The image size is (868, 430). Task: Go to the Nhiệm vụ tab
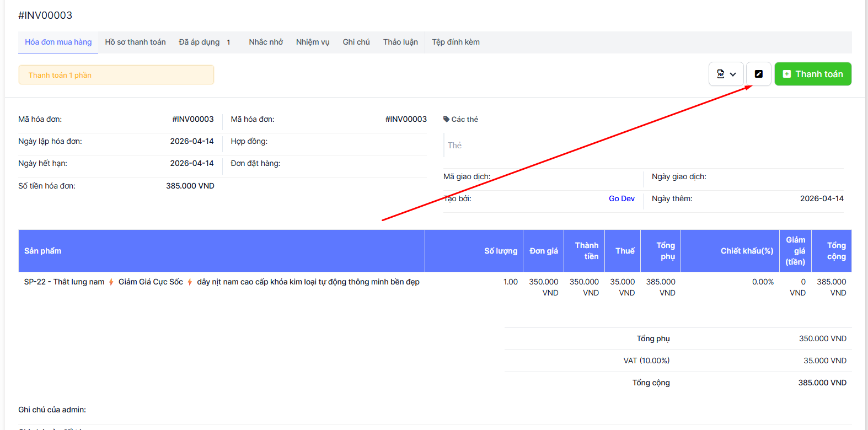(x=312, y=42)
